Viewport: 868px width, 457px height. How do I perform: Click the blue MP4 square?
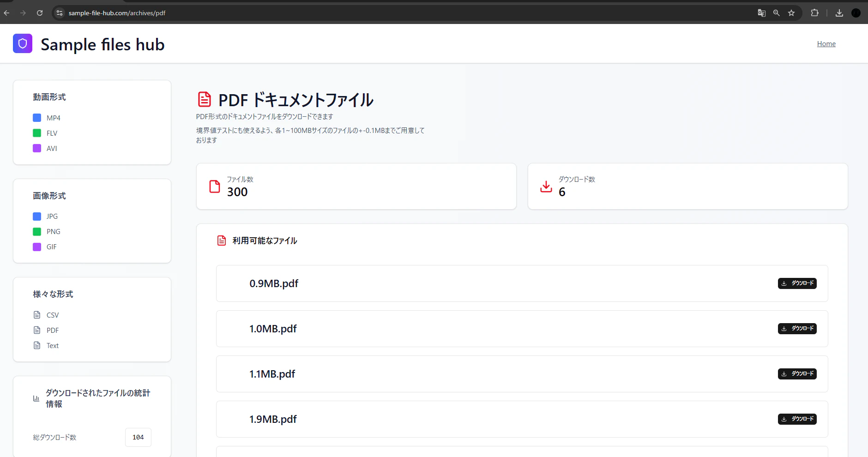(x=37, y=118)
